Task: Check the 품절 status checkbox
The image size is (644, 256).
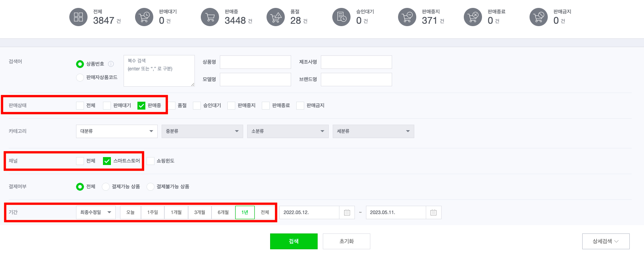Action: pyautogui.click(x=171, y=106)
